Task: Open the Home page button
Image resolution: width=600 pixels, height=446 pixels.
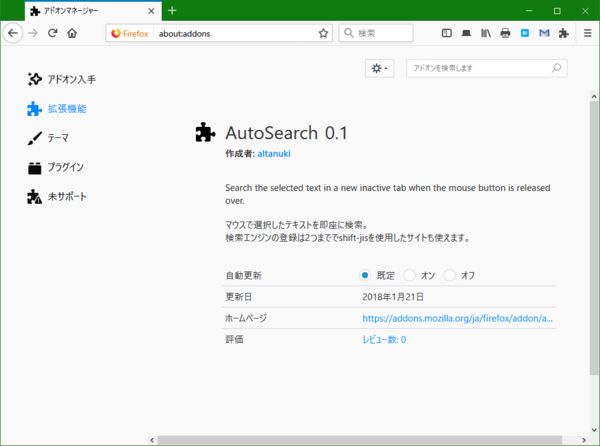Action: (72, 33)
